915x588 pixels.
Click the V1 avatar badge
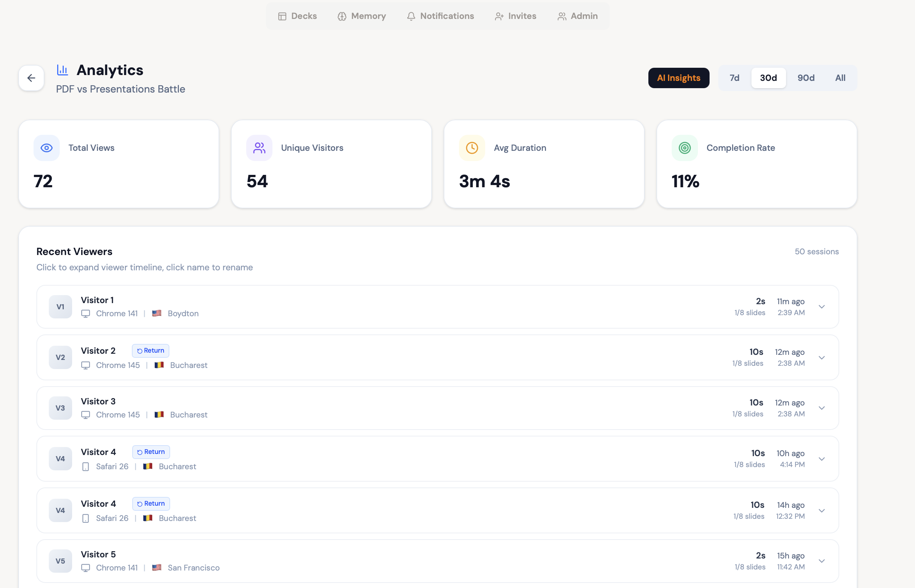tap(60, 307)
